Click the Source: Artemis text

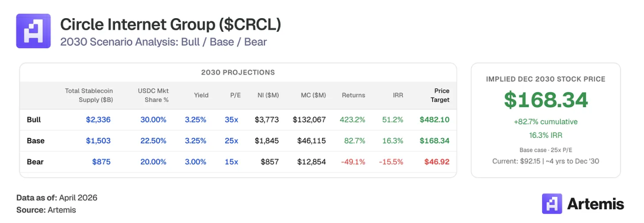46,210
